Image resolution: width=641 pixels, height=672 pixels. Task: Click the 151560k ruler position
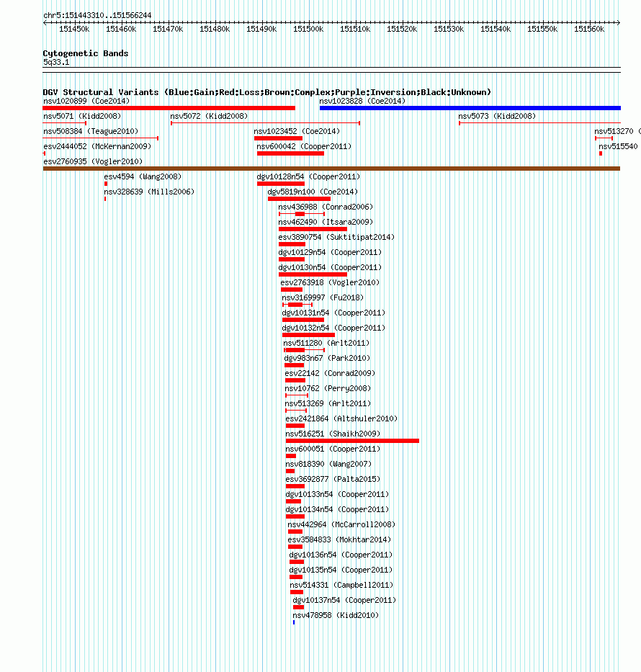[x=589, y=29]
